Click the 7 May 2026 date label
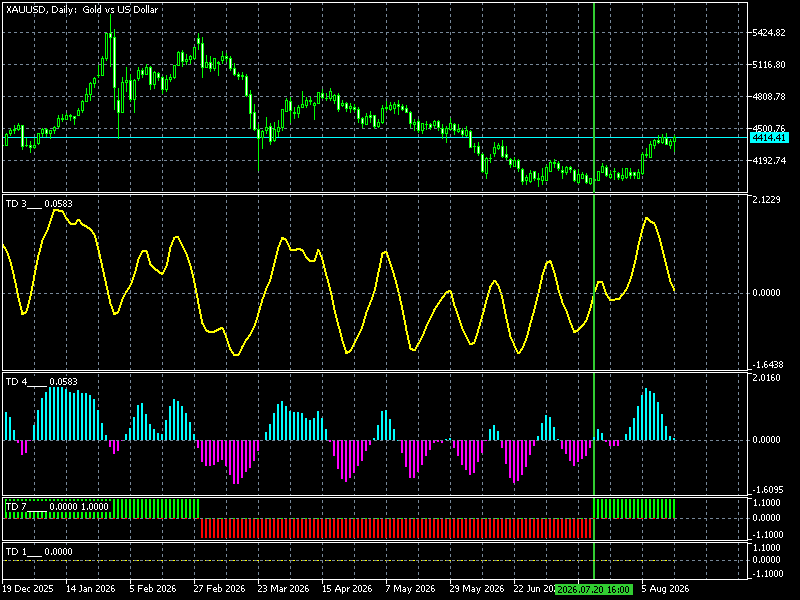Screen dimensions: 800x600 coord(410,589)
